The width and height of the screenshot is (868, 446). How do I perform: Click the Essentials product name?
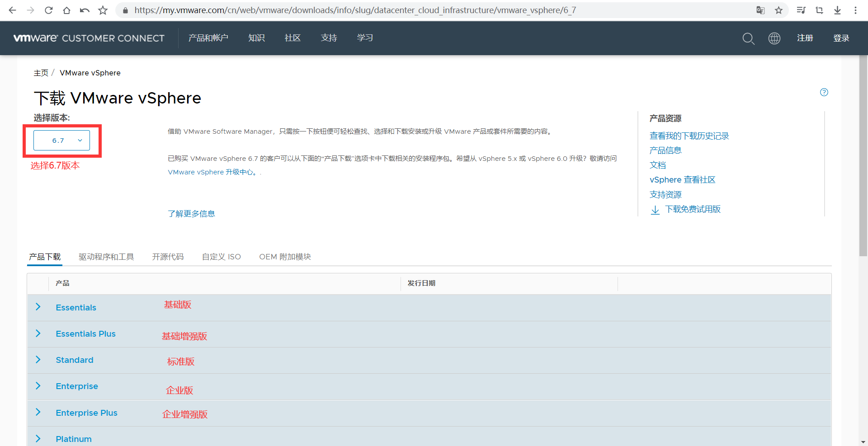[76, 308]
